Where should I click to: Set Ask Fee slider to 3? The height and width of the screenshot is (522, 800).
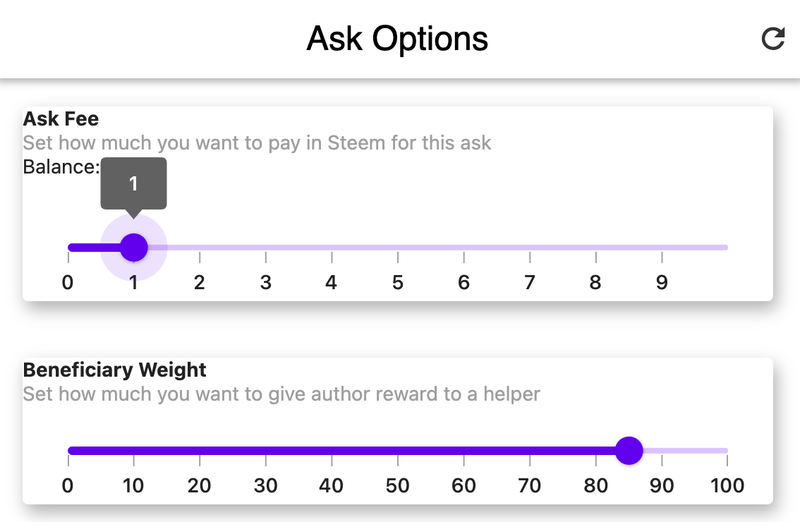265,247
